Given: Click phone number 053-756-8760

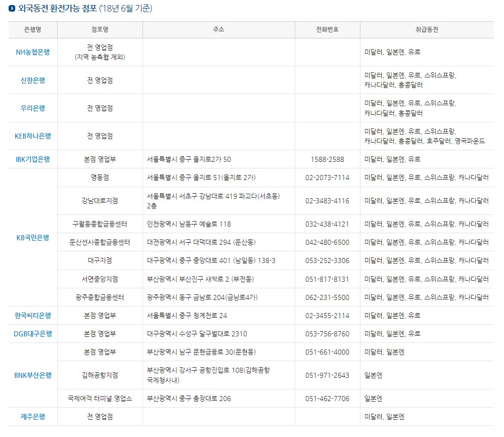Looking at the screenshot, I should point(327,334).
